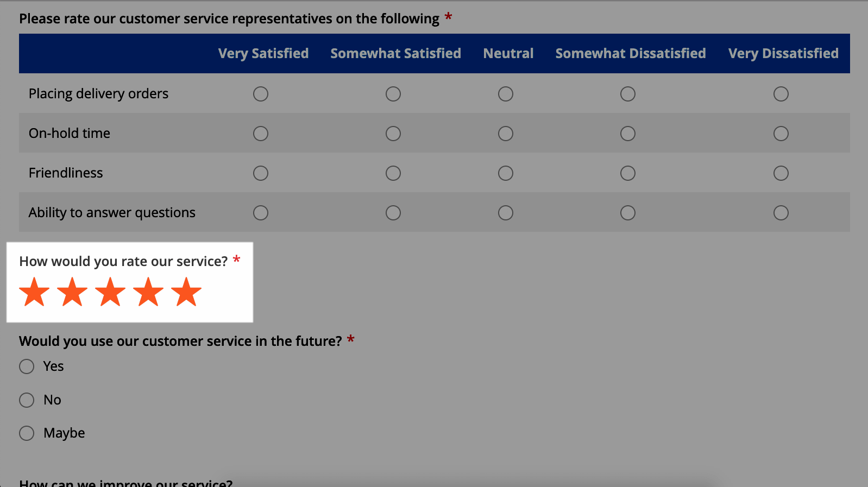Image resolution: width=868 pixels, height=487 pixels.
Task: Set On-hold time to Neutral
Action: click(x=506, y=134)
